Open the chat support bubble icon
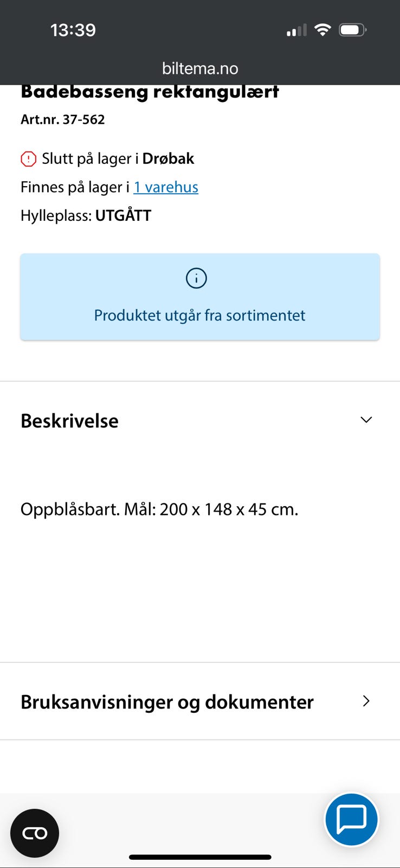Image resolution: width=400 pixels, height=868 pixels. click(x=351, y=819)
